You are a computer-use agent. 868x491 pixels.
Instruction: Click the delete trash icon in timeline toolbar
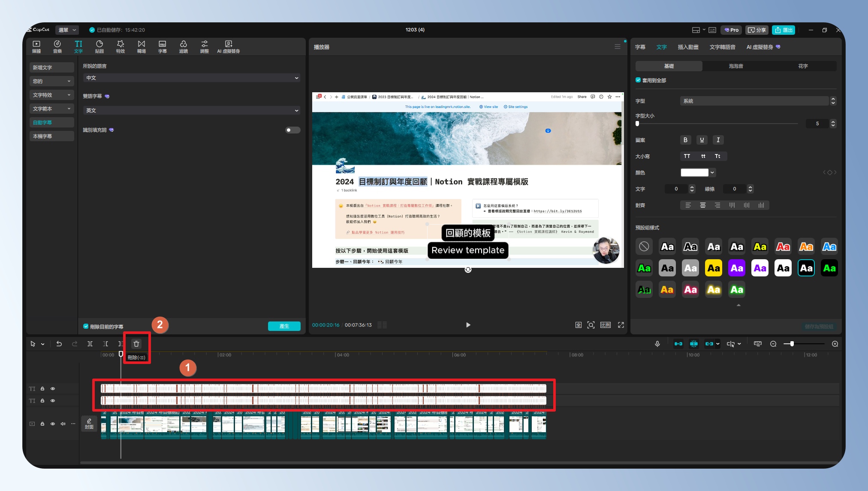[136, 344]
